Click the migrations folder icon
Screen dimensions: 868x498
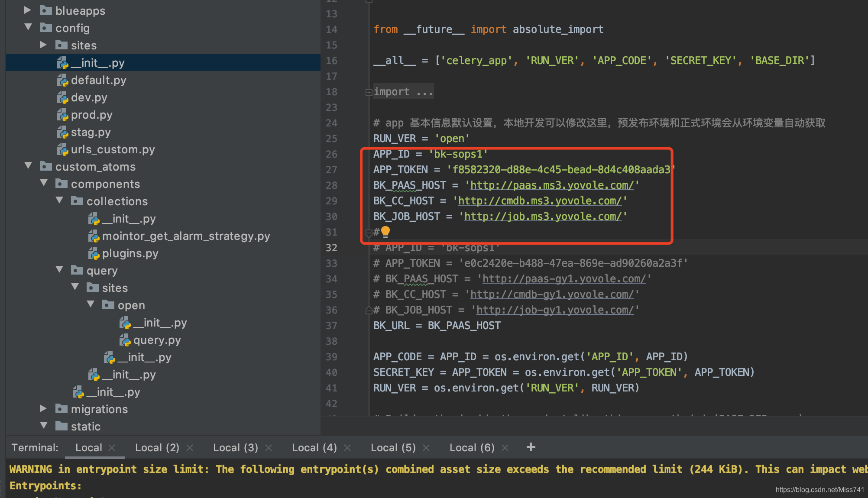click(62, 409)
